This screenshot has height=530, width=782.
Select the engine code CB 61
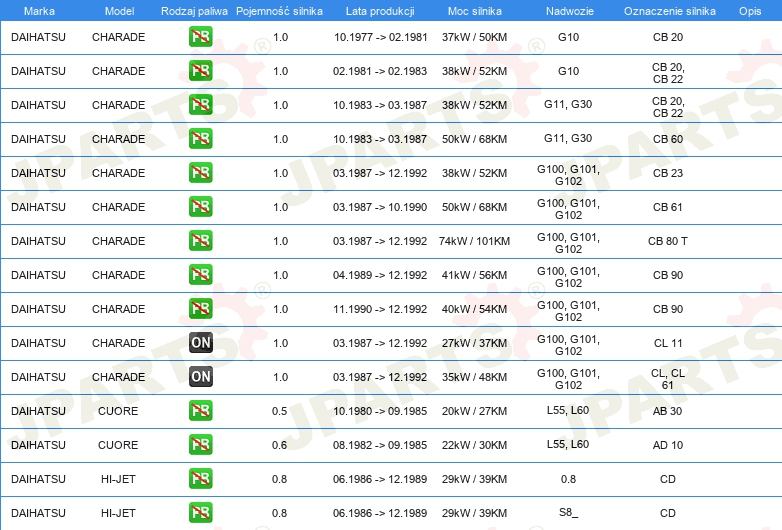(x=668, y=207)
